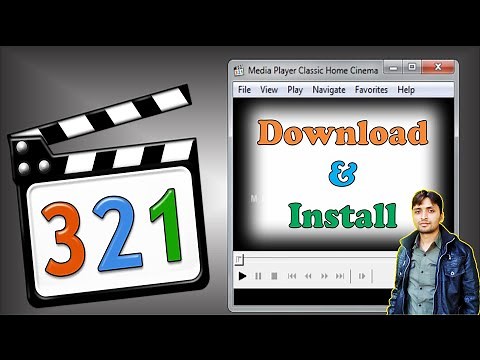Open the Play menu
The image size is (480, 360).
pos(295,90)
